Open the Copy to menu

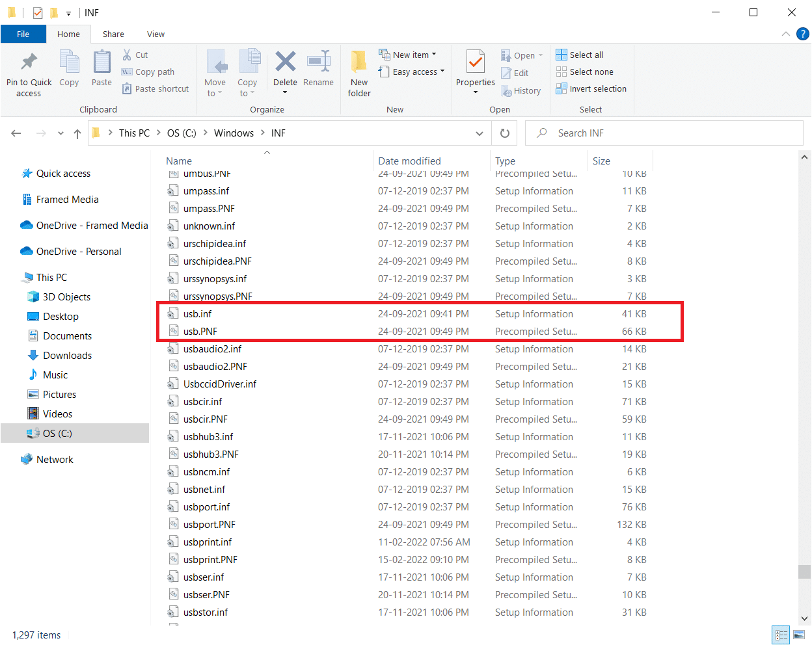point(247,73)
